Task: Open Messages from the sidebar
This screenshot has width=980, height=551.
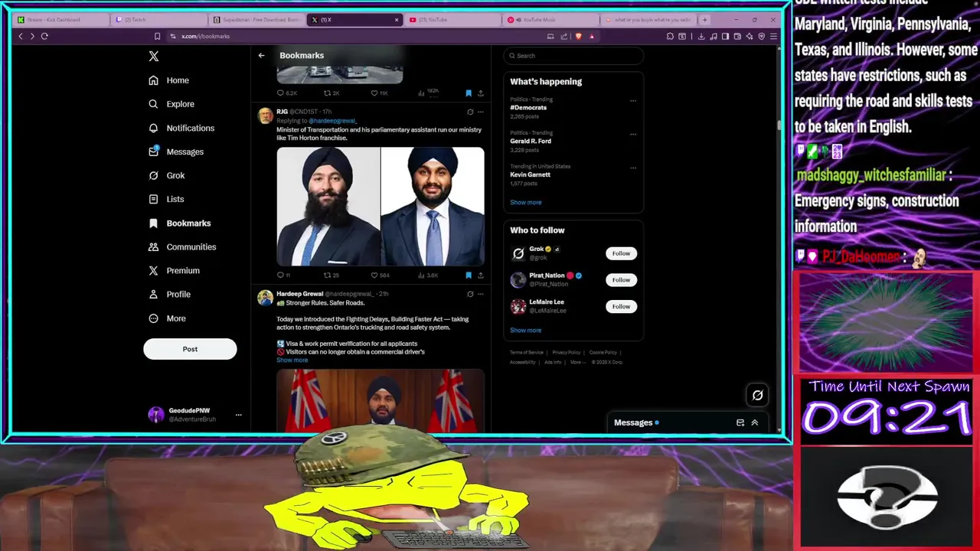Action: [x=176, y=152]
